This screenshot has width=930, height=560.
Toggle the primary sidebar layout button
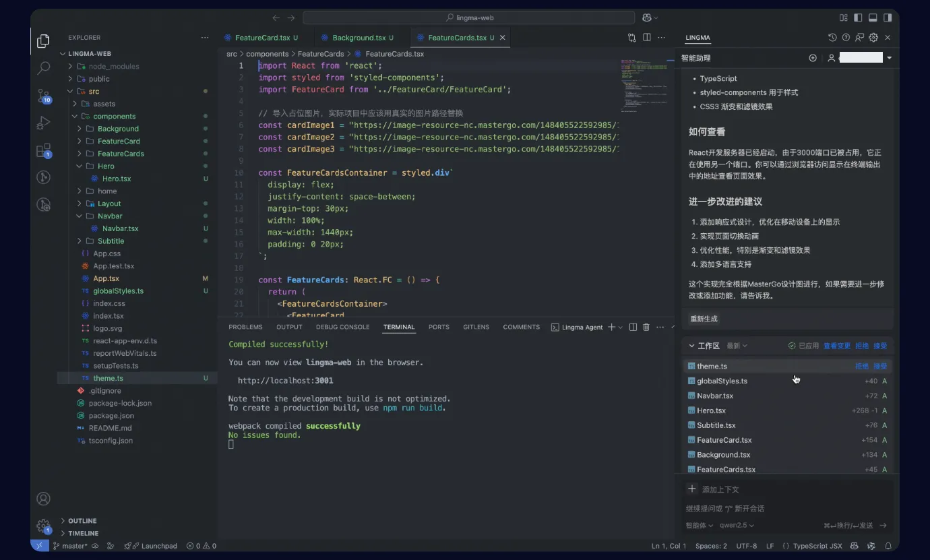pos(858,18)
